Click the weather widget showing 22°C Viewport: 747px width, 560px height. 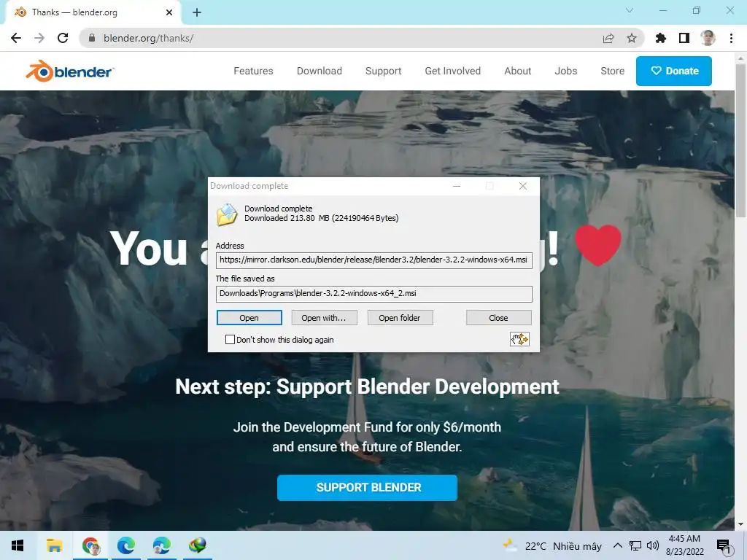point(552,545)
